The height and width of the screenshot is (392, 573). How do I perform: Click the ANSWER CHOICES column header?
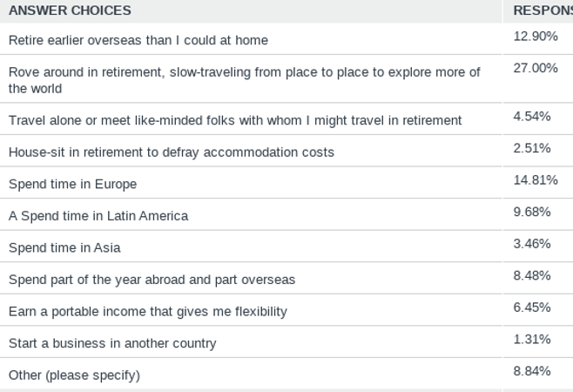(x=70, y=10)
